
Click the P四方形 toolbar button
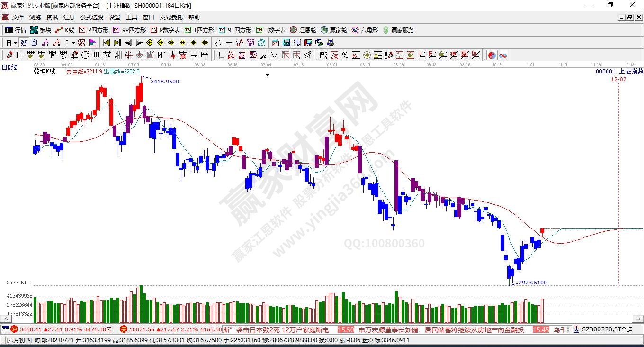point(94,30)
